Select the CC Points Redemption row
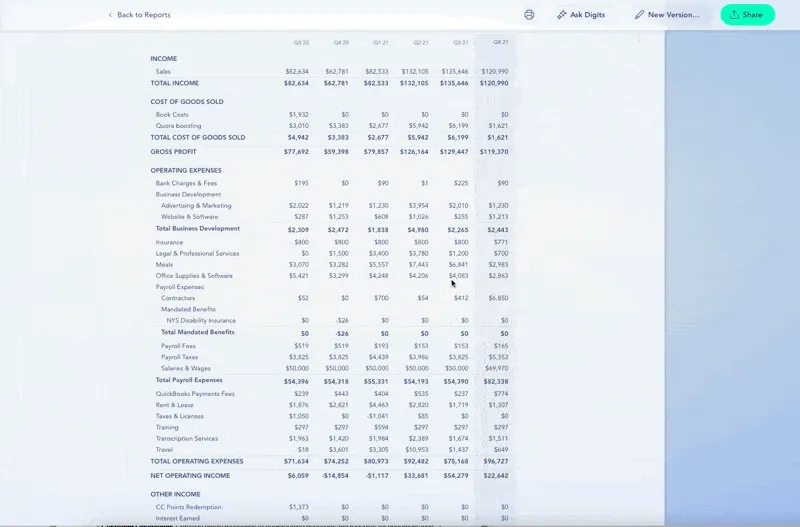The height and width of the screenshot is (527, 800). click(188, 507)
